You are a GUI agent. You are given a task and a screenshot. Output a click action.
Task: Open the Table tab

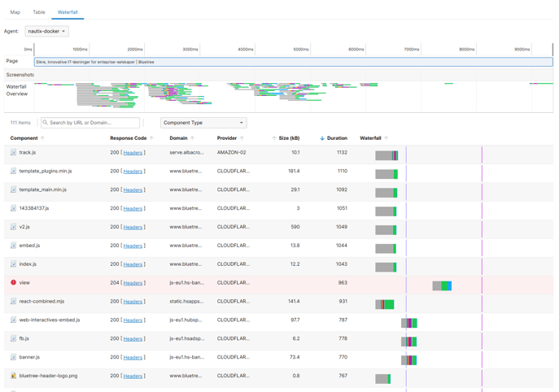click(38, 12)
